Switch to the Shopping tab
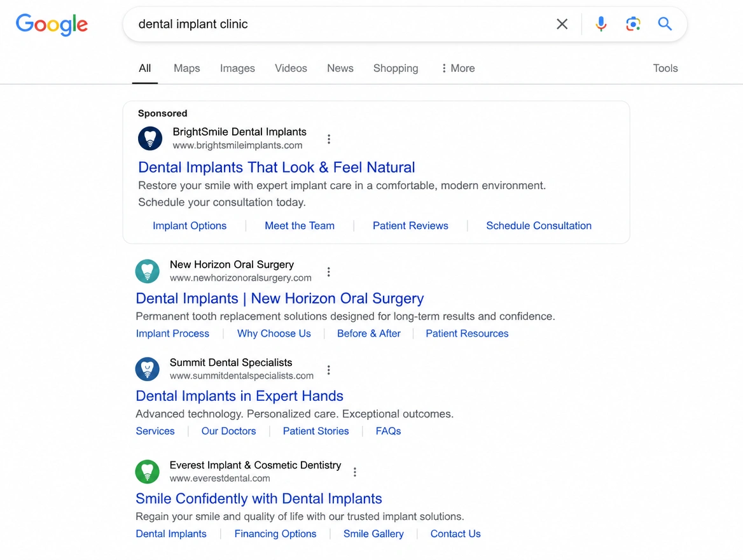The height and width of the screenshot is (560, 743). pyautogui.click(x=396, y=68)
